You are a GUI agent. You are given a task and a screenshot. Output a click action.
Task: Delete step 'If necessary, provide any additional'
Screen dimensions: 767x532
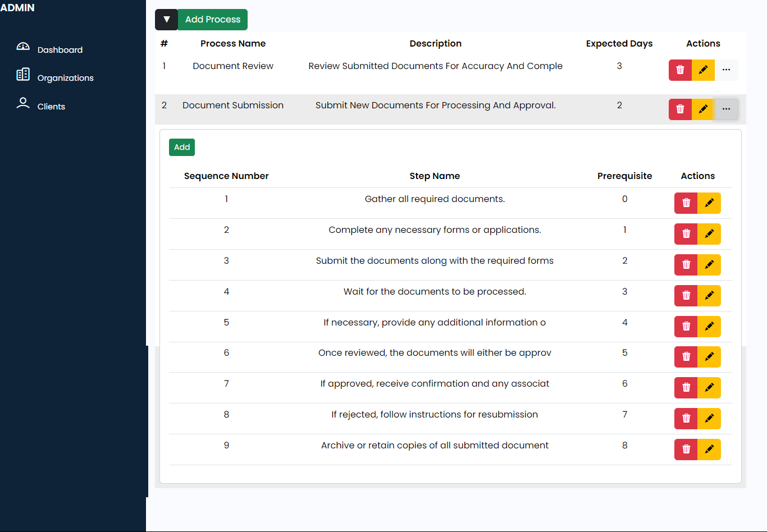pyautogui.click(x=686, y=327)
